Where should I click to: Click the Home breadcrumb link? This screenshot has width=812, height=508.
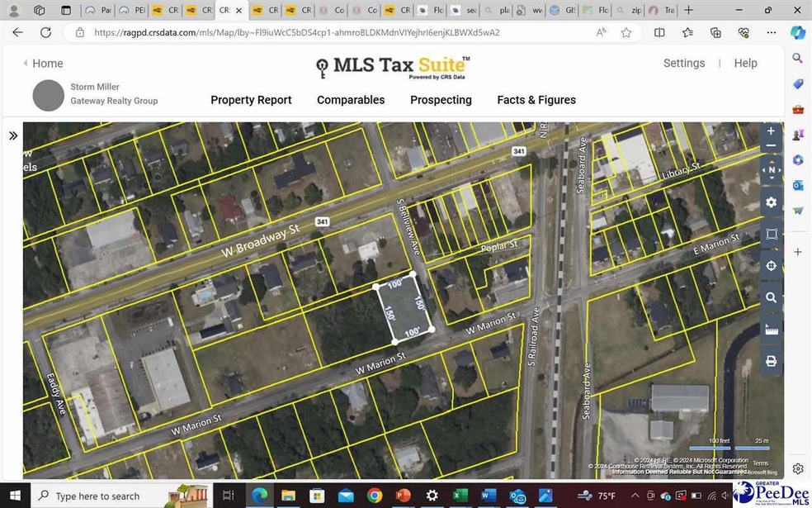[47, 63]
